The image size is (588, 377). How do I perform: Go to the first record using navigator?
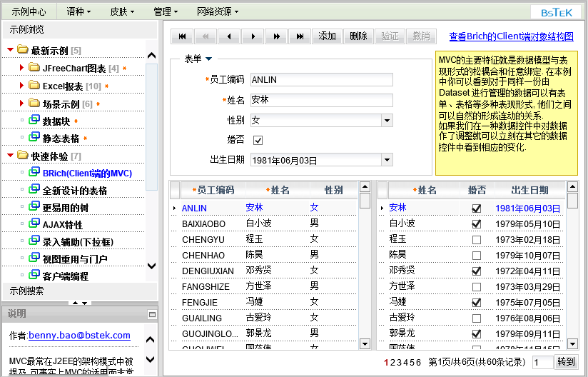click(x=183, y=36)
